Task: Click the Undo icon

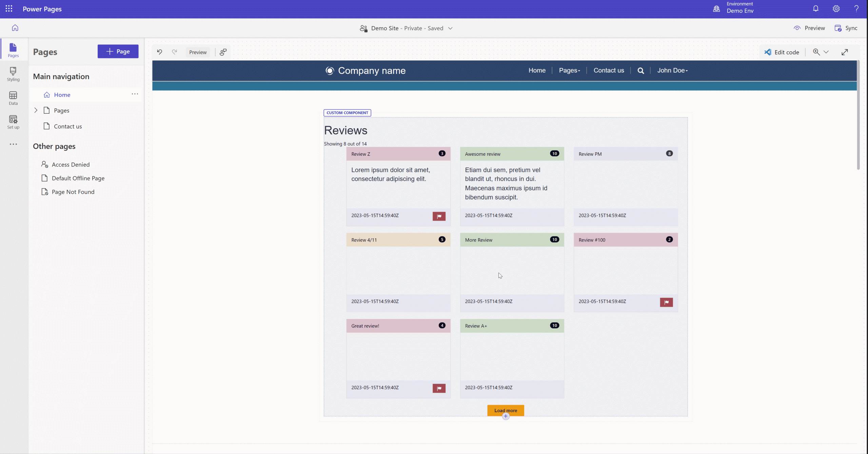Action: 160,52
